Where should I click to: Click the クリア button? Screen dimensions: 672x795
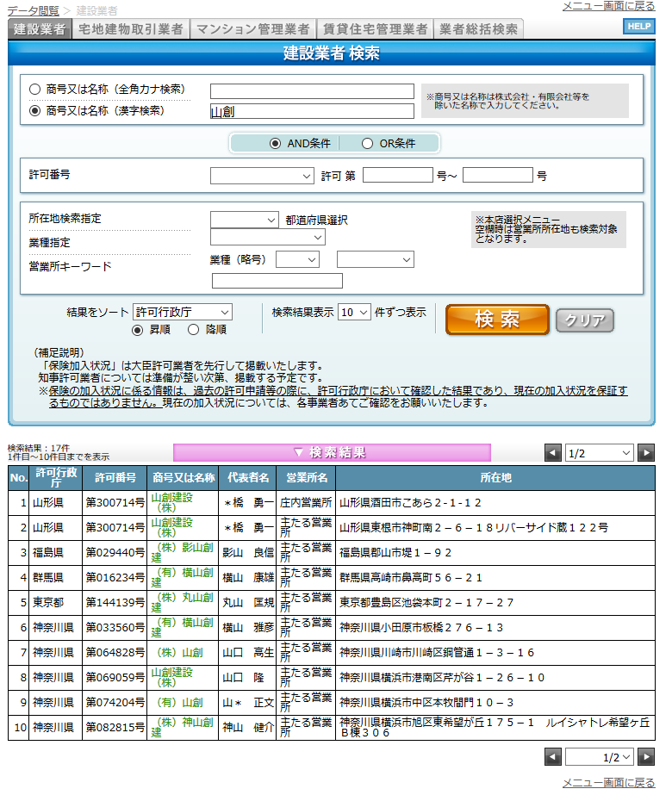point(585,320)
